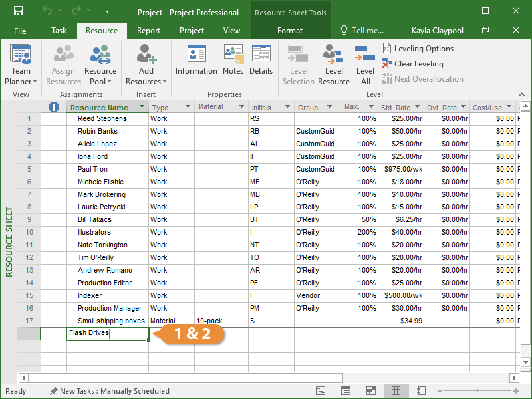Image resolution: width=532 pixels, height=399 pixels.
Task: Expand the Resource Name column filter
Action: pyautogui.click(x=142, y=107)
